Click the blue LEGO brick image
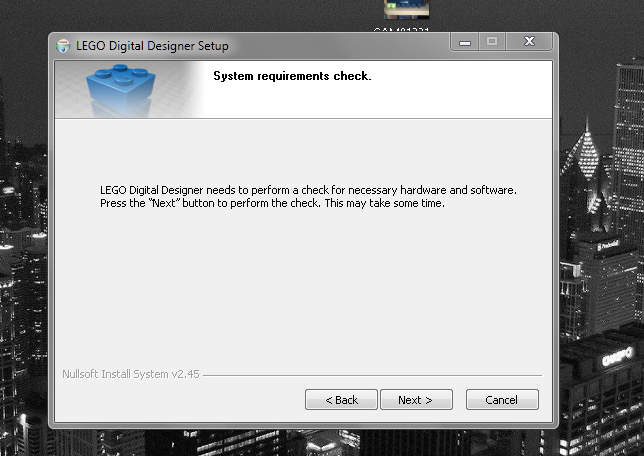 click(x=120, y=90)
